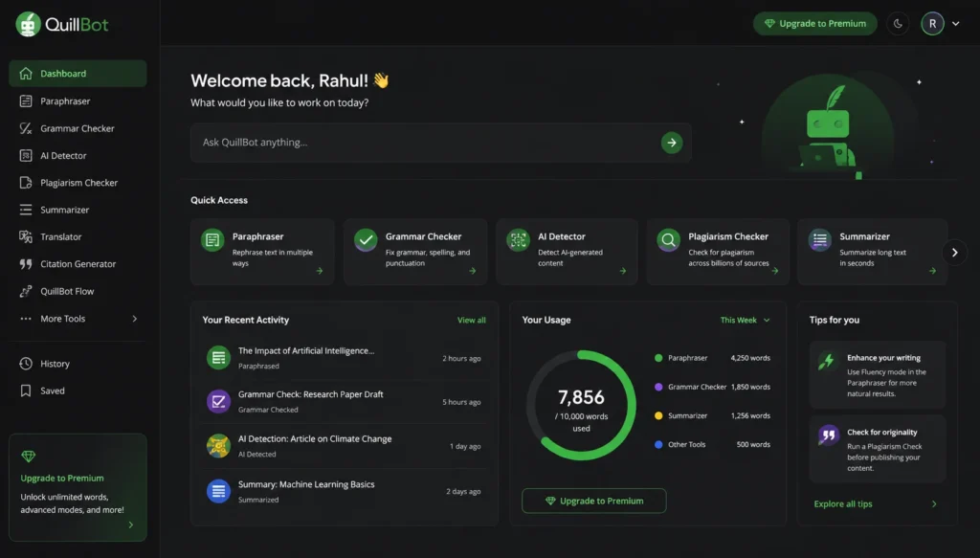Screen dimensions: 980x558
Task: Click the yellow Summarizer legend dot
Action: tap(658, 415)
